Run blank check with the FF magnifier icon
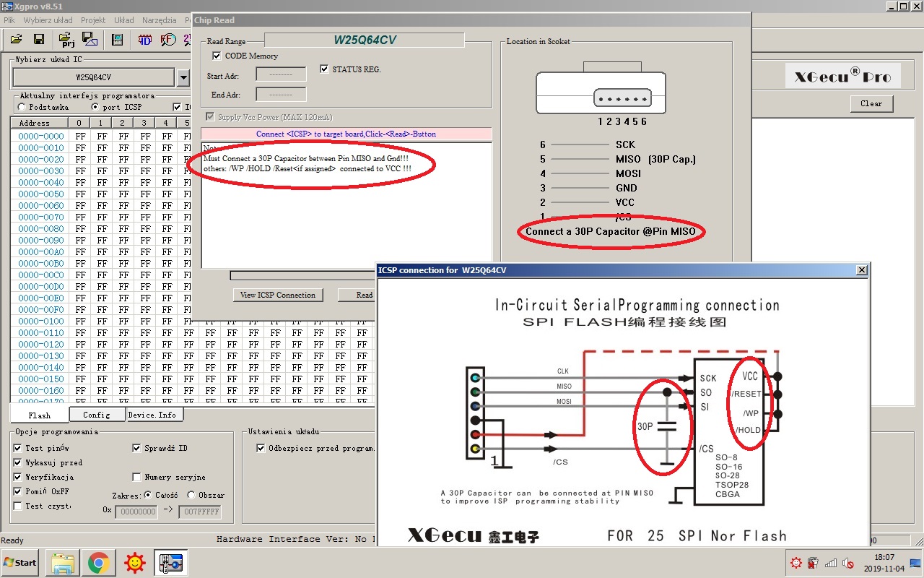Screen dimensions: 924x578 [167, 40]
